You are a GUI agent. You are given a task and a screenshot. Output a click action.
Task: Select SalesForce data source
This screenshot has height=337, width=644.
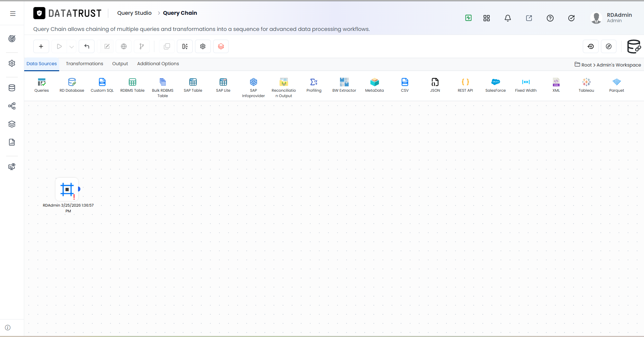496,85
